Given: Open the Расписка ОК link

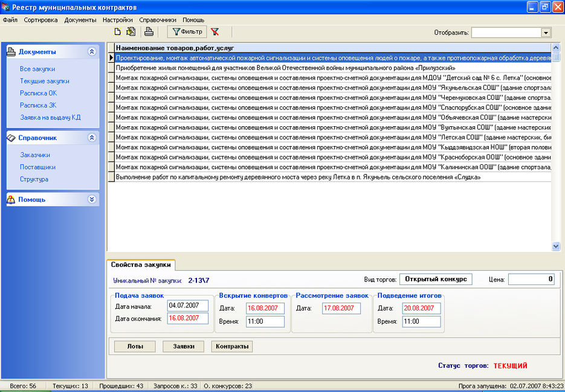Looking at the screenshot, I should (39, 93).
